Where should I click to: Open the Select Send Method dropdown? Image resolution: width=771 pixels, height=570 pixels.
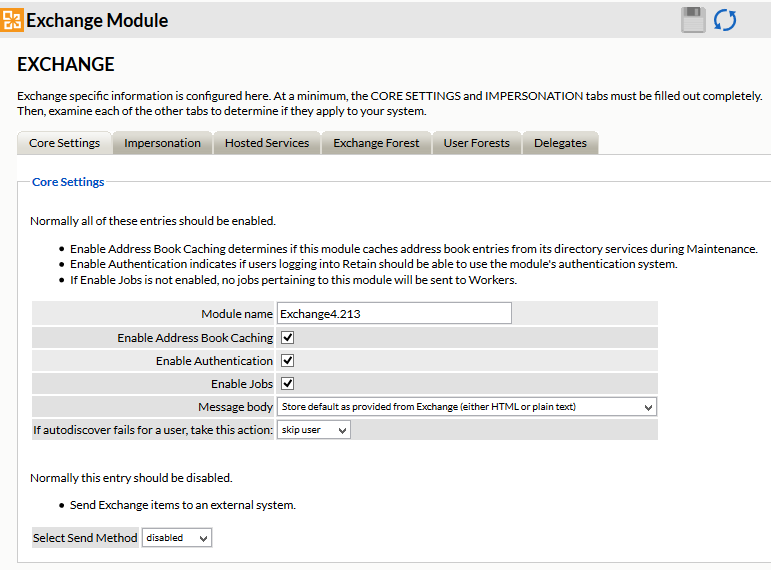coord(177,538)
